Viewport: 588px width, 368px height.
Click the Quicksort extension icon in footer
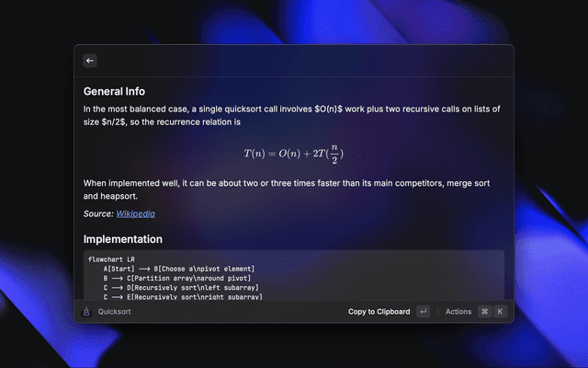[86, 312]
